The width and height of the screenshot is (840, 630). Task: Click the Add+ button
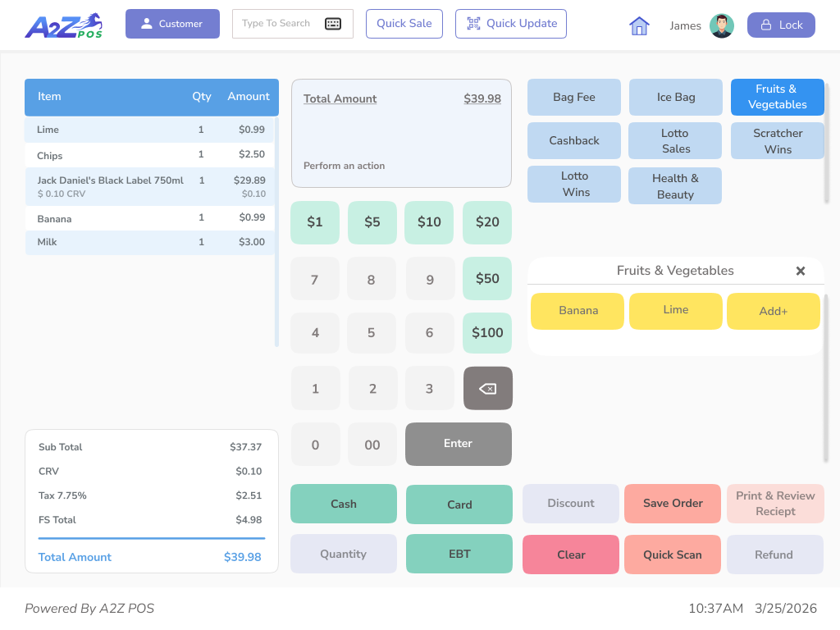[773, 311]
